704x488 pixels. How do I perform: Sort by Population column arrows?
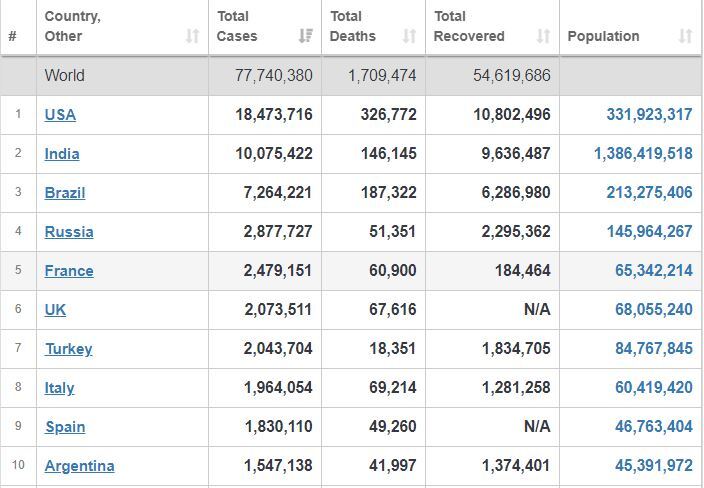[685, 35]
